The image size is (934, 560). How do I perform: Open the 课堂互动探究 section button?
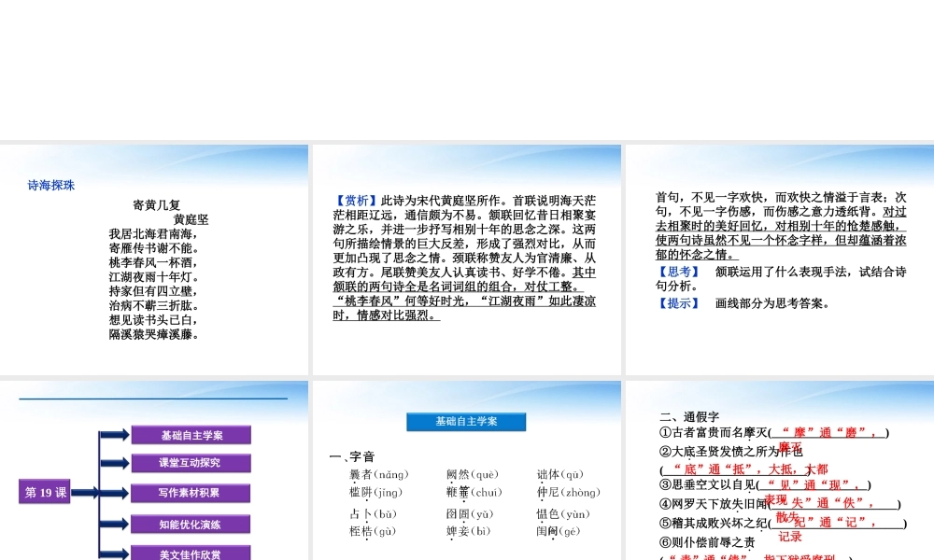point(191,463)
